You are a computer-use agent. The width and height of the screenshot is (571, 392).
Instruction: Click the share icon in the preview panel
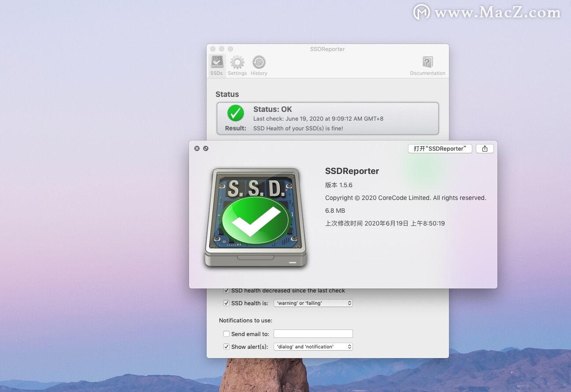485,149
